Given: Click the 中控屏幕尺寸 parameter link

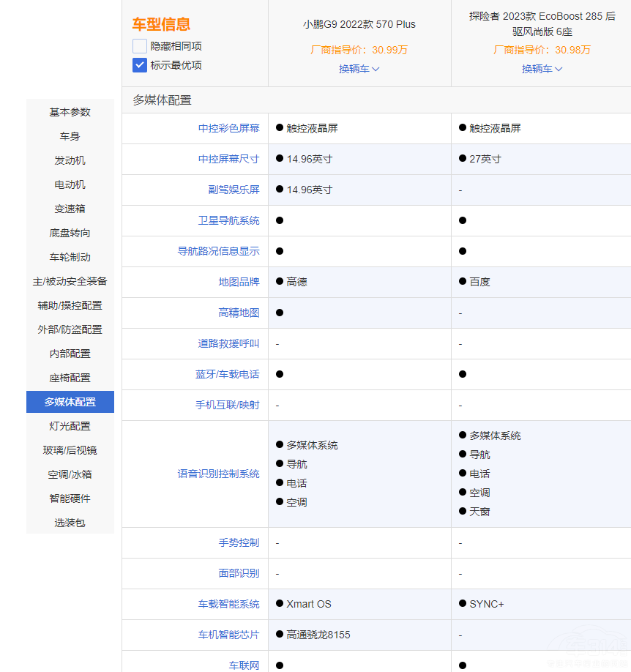Looking at the screenshot, I should pos(228,159).
